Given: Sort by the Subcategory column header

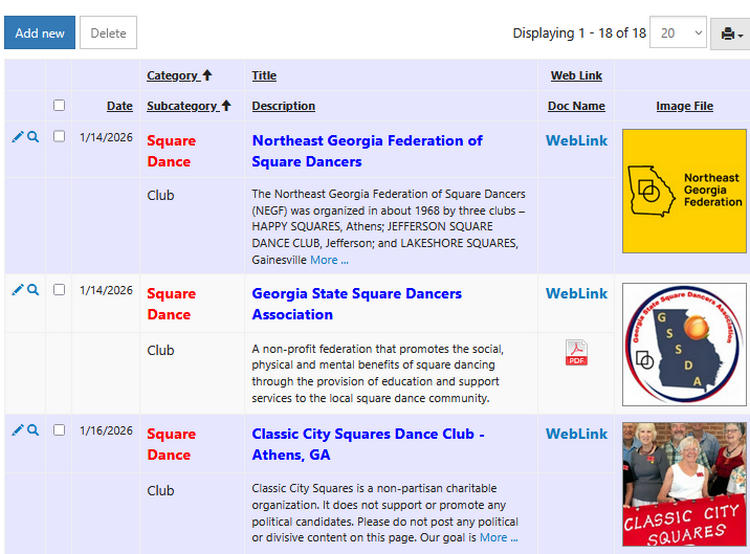Looking at the screenshot, I should (x=182, y=106).
